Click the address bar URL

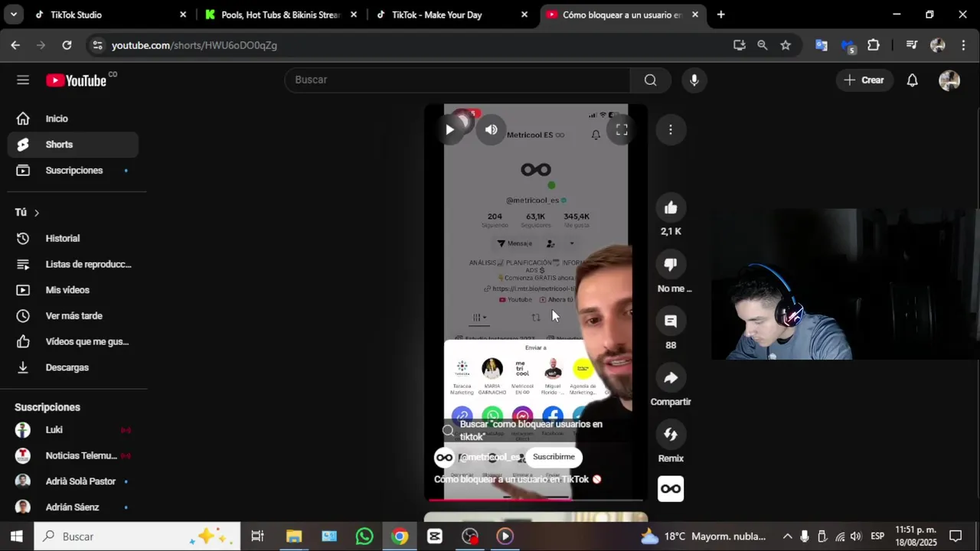click(194, 45)
